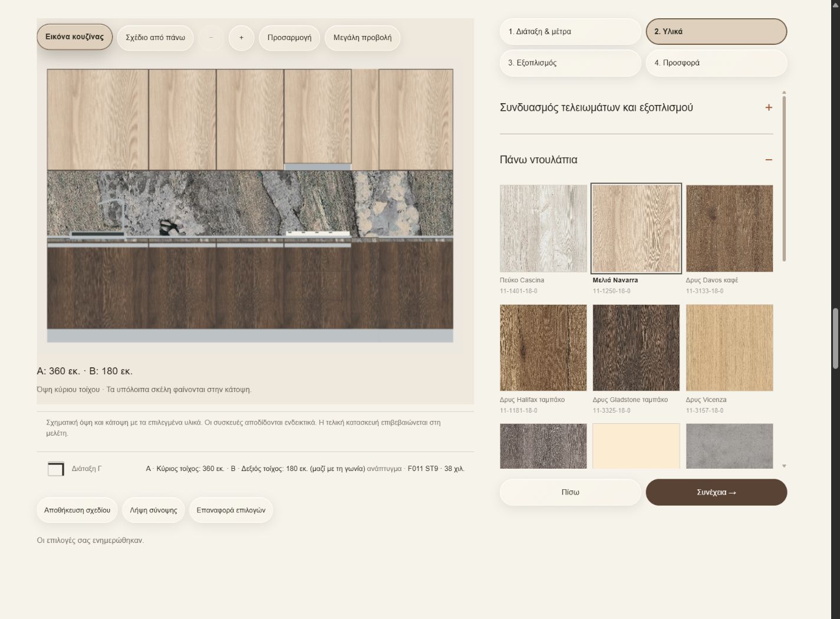Screen dimensions: 840x619
Task: Click the 11-1401-18-0 code text
Action: pyautogui.click(x=519, y=291)
